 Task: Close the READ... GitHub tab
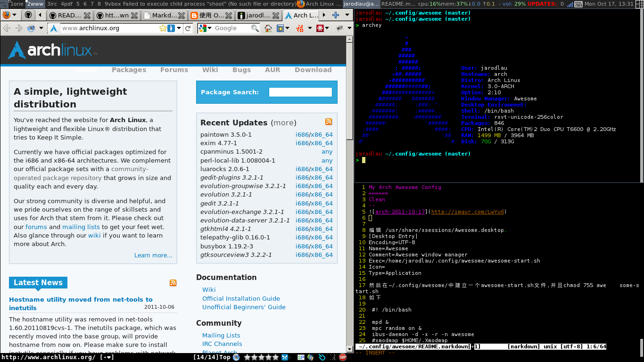tap(87, 16)
